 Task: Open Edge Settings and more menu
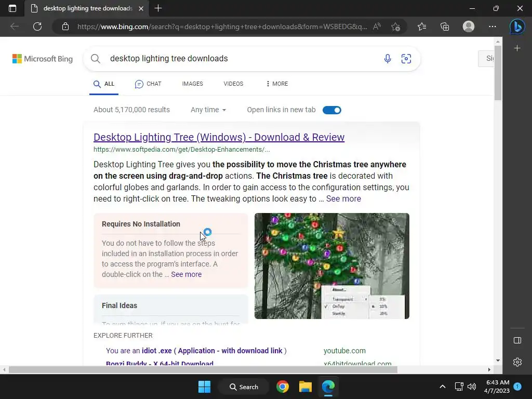click(x=493, y=26)
